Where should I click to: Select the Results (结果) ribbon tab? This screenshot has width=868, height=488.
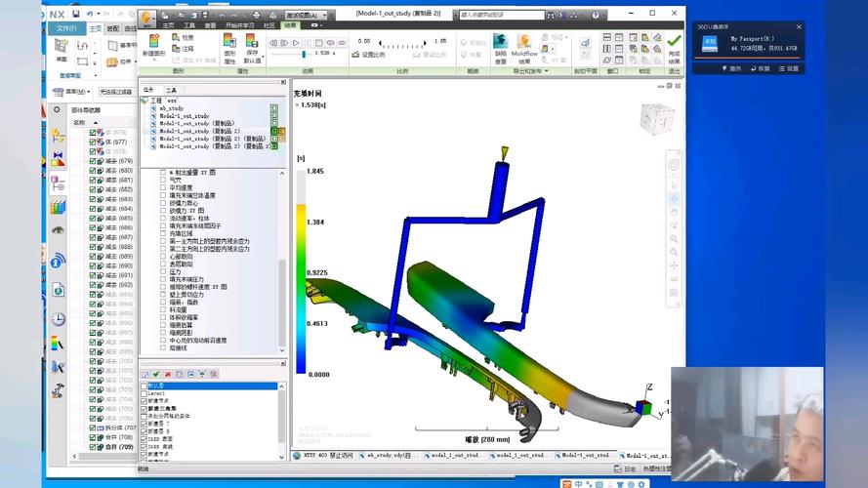[x=290, y=25]
